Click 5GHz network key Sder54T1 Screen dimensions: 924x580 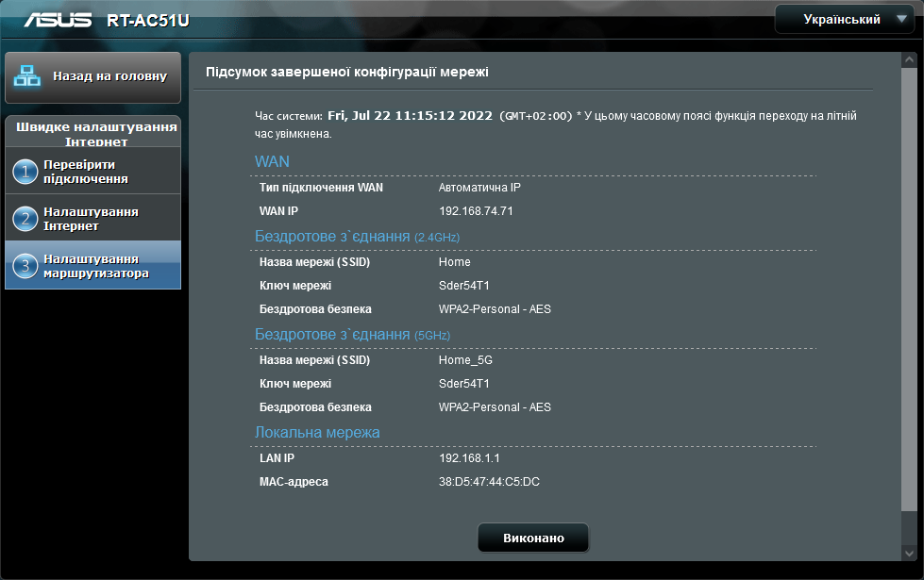coord(463,383)
